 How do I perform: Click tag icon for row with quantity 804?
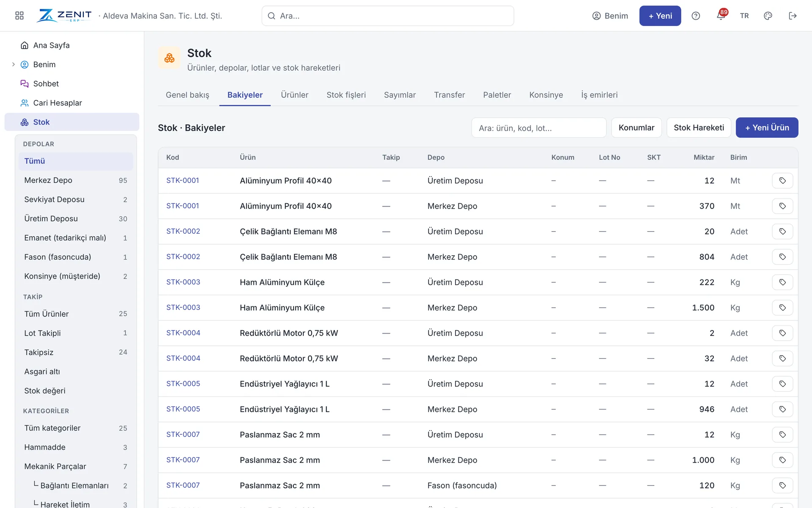782,257
